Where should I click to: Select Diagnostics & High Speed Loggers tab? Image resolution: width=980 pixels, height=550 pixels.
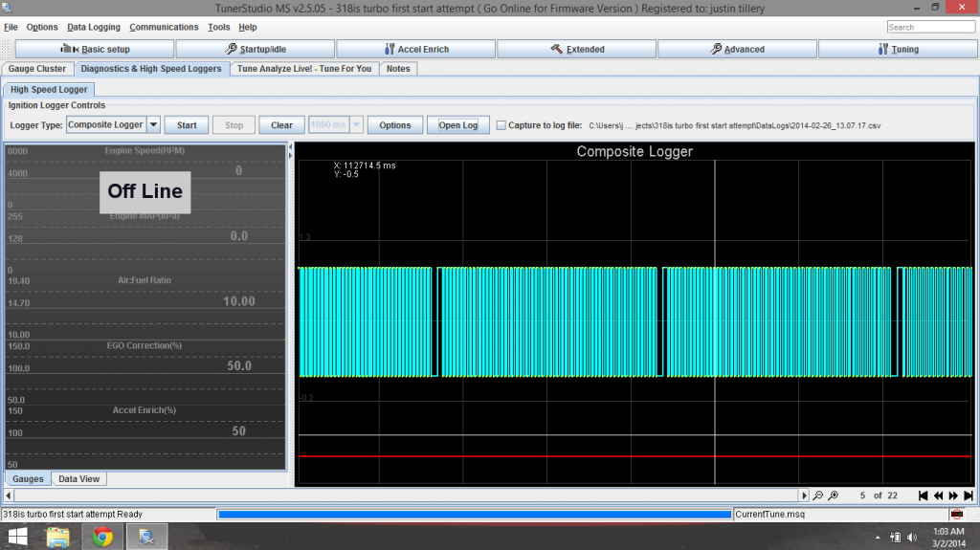click(151, 69)
